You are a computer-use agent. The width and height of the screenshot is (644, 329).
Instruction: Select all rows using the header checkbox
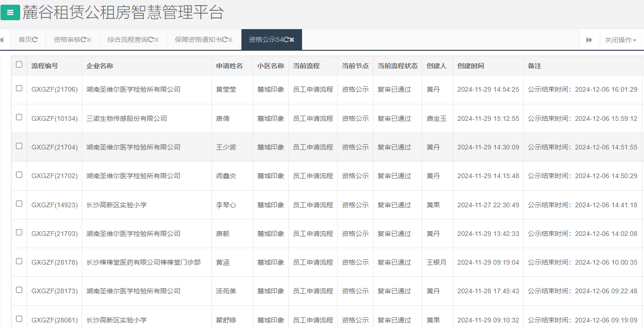click(x=19, y=65)
